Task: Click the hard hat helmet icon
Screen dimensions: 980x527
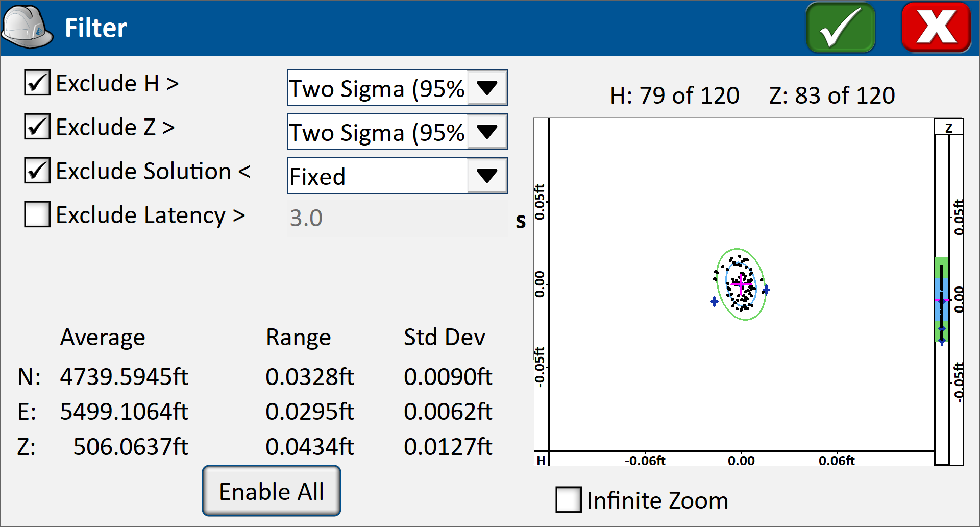Action: pyautogui.click(x=27, y=28)
